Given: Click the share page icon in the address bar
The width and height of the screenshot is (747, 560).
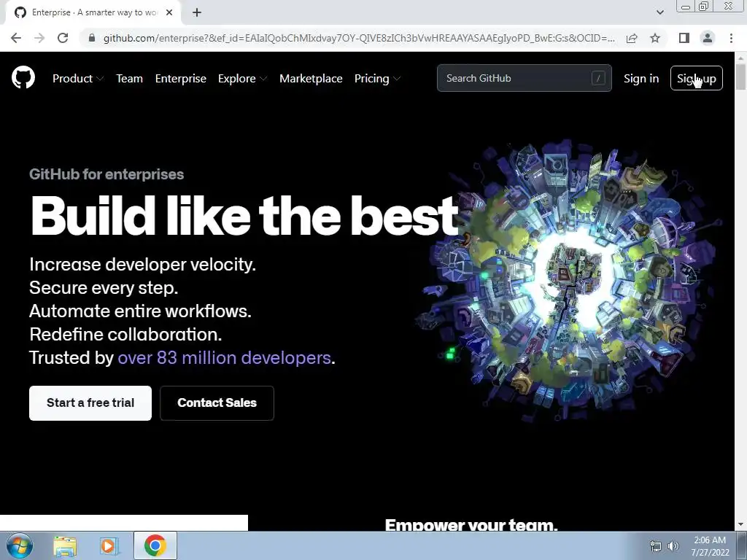Looking at the screenshot, I should 632,38.
